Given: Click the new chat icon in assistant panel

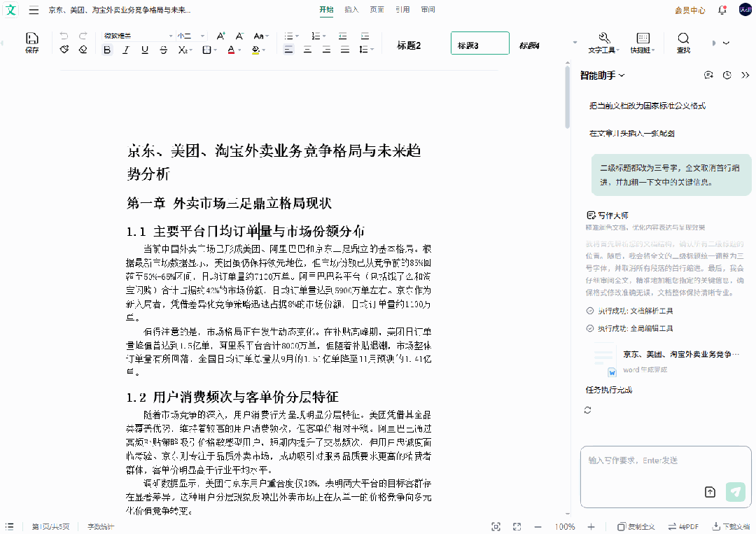Looking at the screenshot, I should click(x=708, y=76).
